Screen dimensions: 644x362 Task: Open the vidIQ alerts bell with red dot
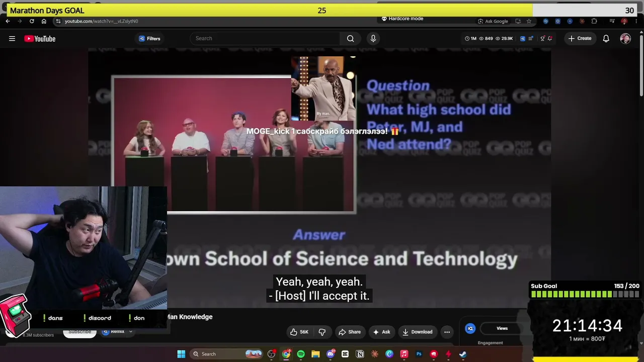tap(550, 38)
